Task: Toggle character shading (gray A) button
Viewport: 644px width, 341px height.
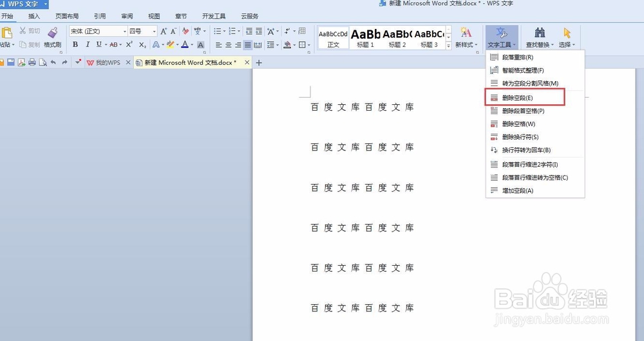Action: (200, 45)
